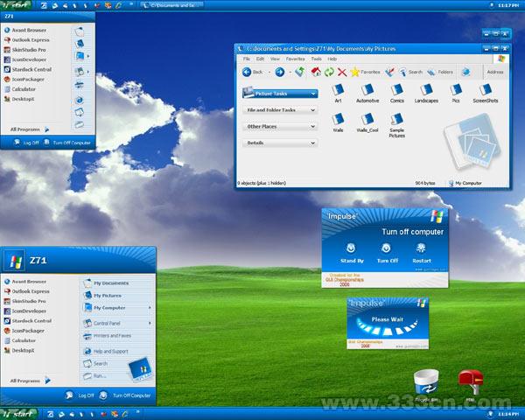Open the Forward button history dropdown arrow
Viewport: 525px width, 420px height.
point(290,72)
